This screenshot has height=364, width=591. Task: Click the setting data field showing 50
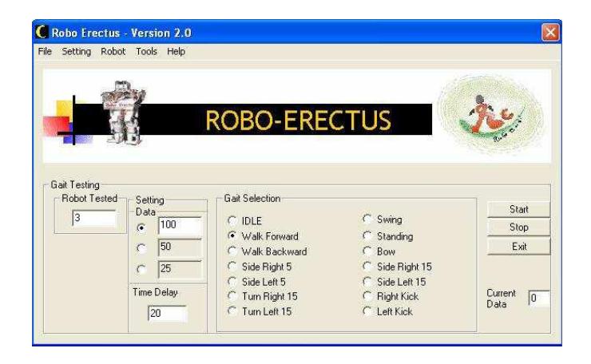(x=180, y=247)
